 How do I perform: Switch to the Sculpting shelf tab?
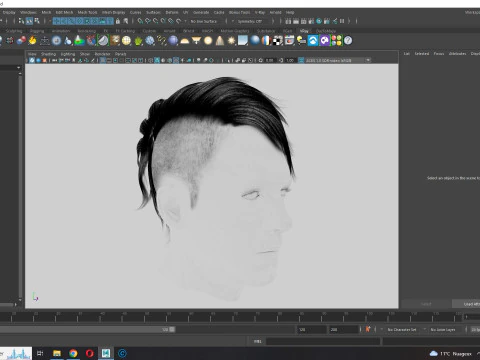pos(14,31)
